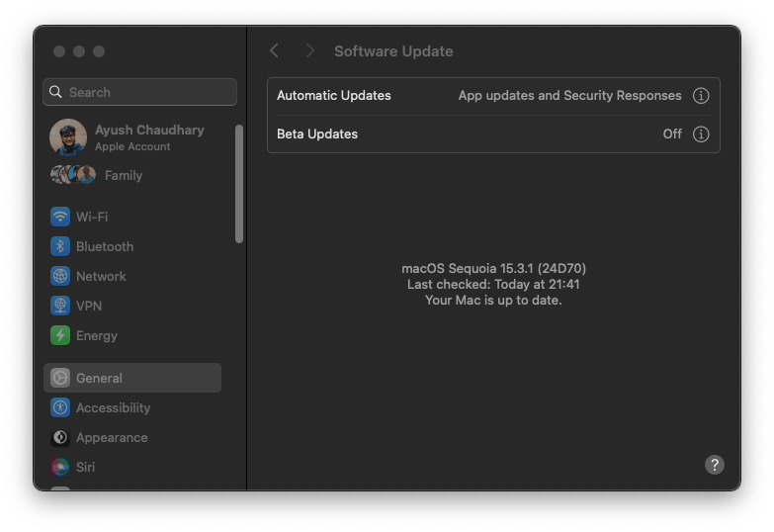774x532 pixels.
Task: Select Wi-Fi label in the sidebar
Action: [92, 217]
